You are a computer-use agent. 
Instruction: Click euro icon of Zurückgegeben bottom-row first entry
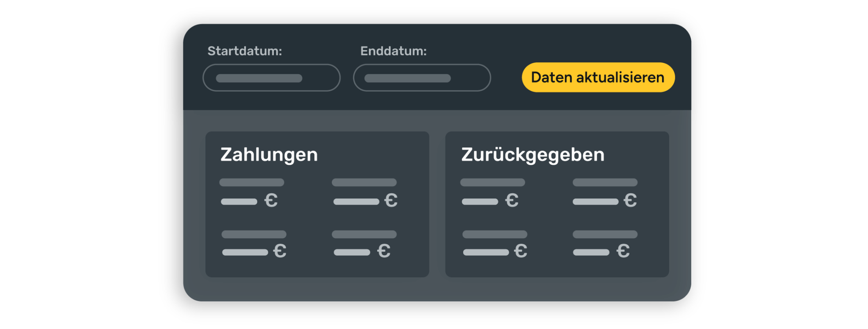click(x=521, y=251)
